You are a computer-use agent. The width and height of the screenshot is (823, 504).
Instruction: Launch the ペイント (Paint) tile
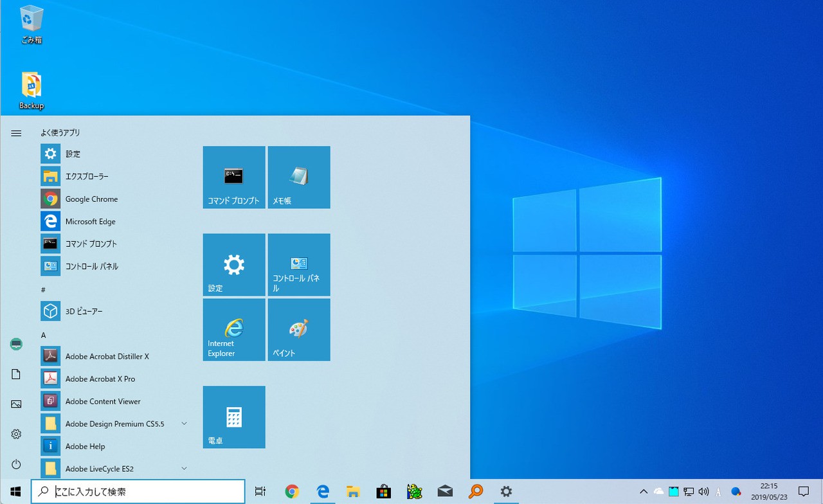[299, 329]
